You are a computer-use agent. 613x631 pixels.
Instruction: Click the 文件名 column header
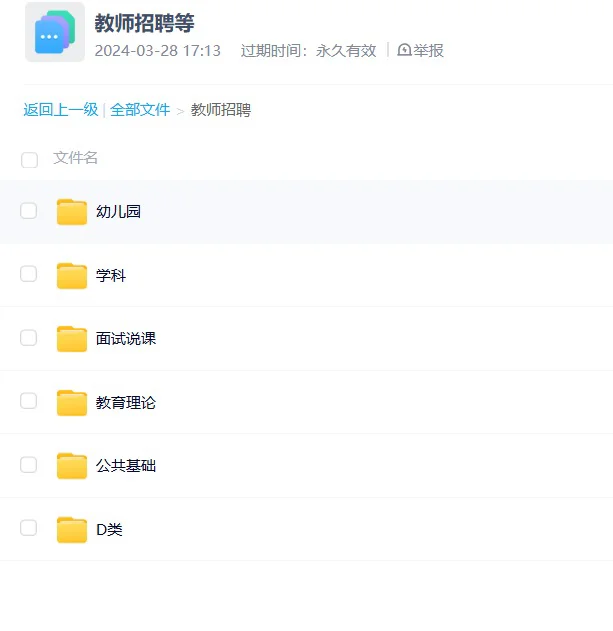coord(75,158)
